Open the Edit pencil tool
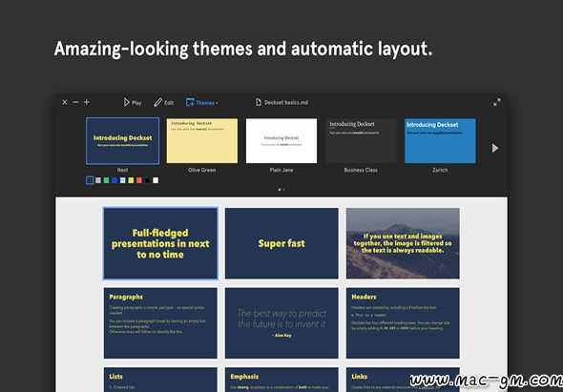The height and width of the screenshot is (392, 563). (x=164, y=103)
